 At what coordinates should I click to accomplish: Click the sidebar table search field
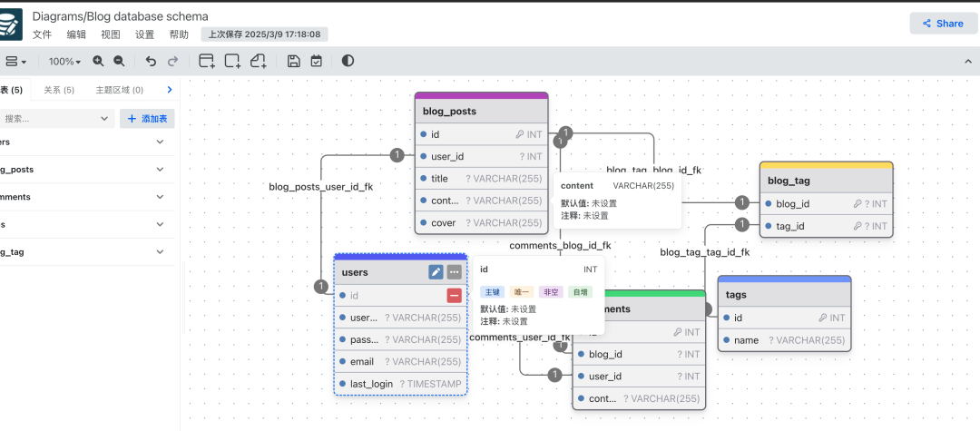coord(54,119)
